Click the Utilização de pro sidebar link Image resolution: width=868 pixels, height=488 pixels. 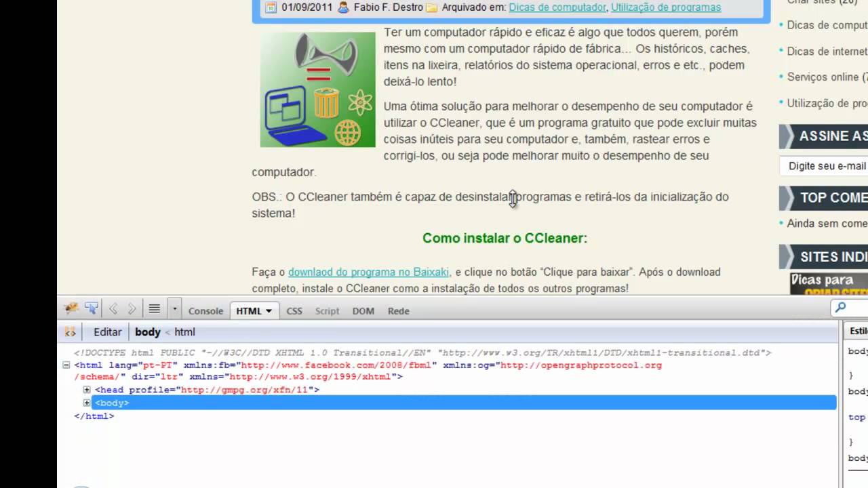(827, 103)
